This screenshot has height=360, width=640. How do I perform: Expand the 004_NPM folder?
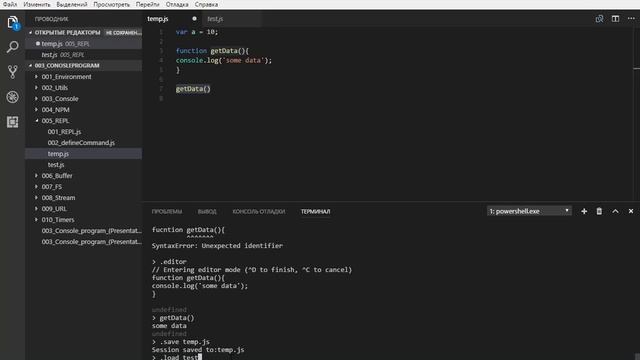click(x=36, y=110)
